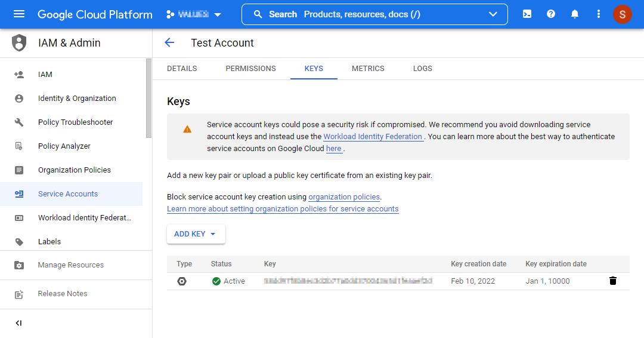The height and width of the screenshot is (338, 644).
Task: Switch to the Permissions tab
Action: coord(250,69)
